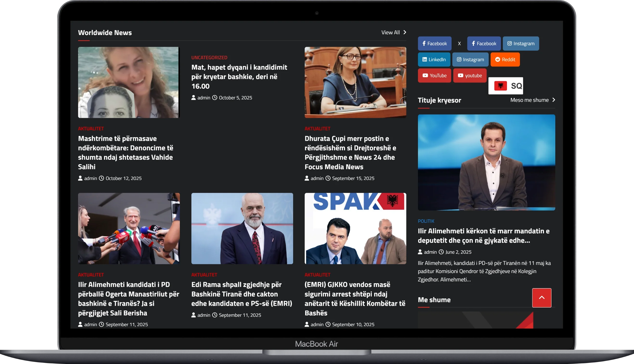This screenshot has width=634, height=364.
Task: Click admin author on Vahide Salihi article
Action: click(90, 178)
